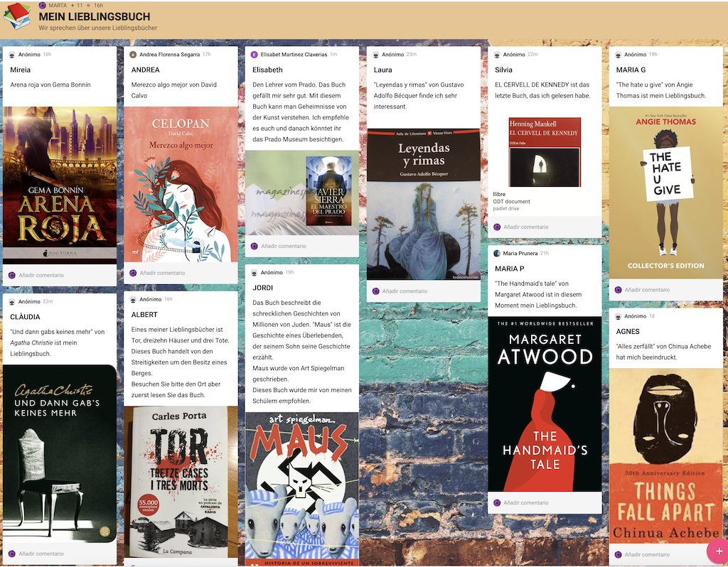Image resolution: width=728 pixels, height=567 pixels.
Task: Click the anonymous avatar on Mireia's post
Action: [x=12, y=54]
